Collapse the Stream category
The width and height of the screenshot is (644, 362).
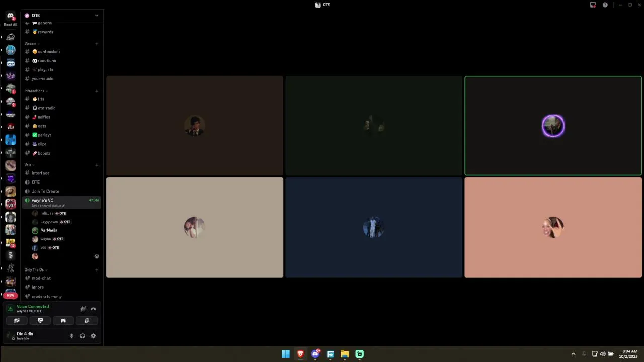(x=32, y=43)
